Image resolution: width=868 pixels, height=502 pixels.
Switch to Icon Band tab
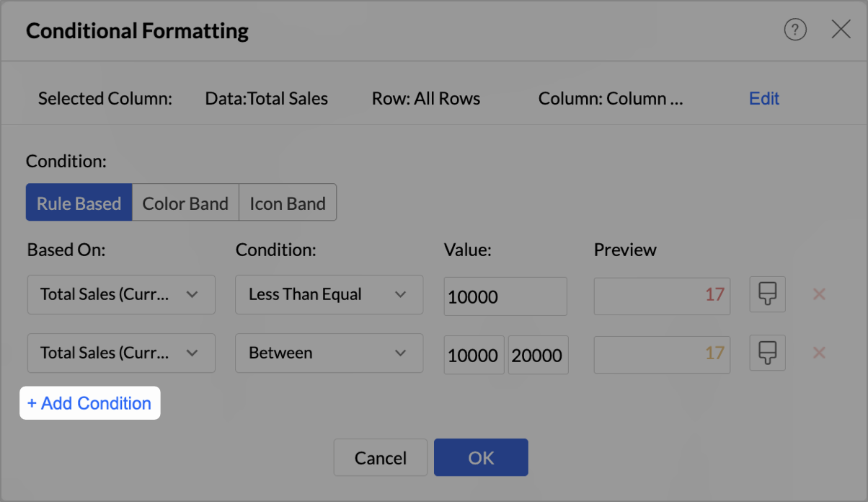[288, 203]
